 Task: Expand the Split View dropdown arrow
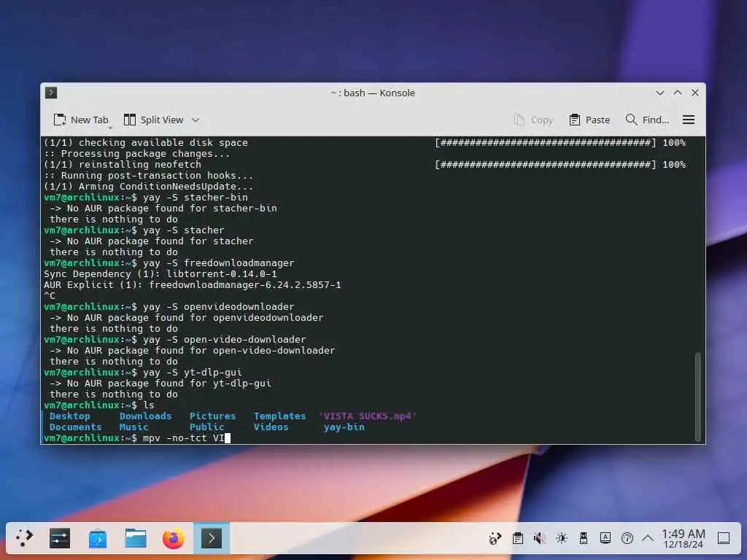(x=196, y=120)
